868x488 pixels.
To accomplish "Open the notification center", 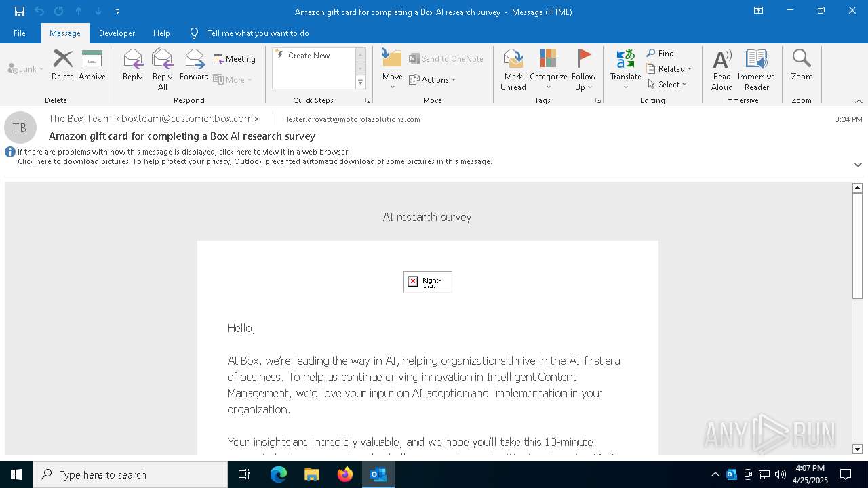I will coord(846,474).
